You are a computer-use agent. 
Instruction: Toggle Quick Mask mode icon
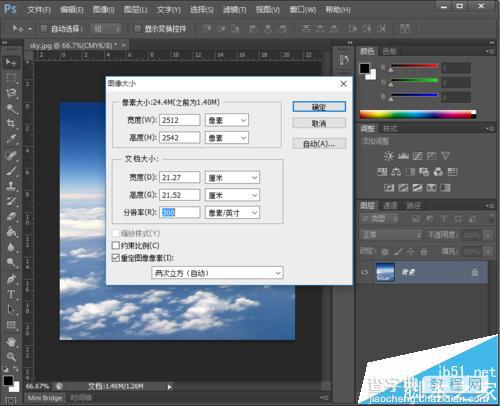coord(11,401)
